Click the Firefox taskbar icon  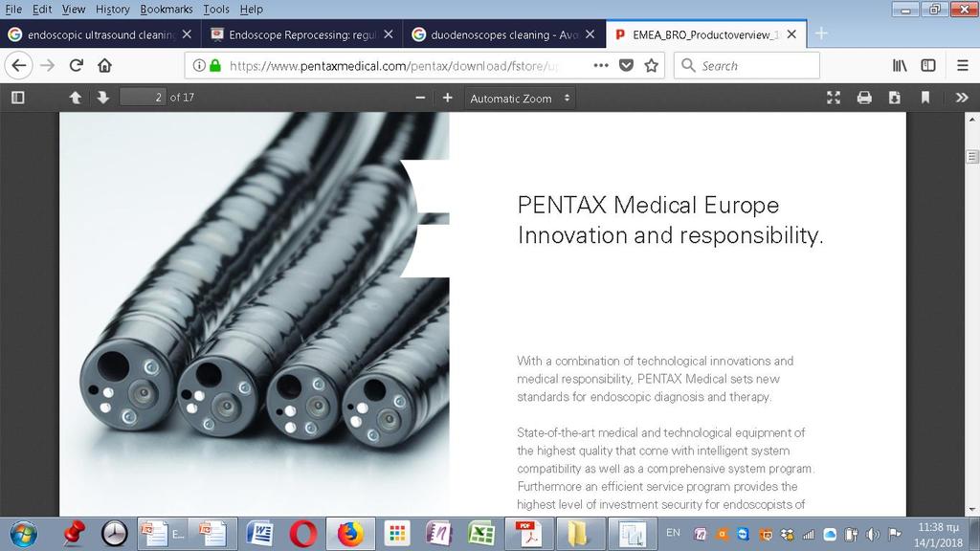point(350,534)
